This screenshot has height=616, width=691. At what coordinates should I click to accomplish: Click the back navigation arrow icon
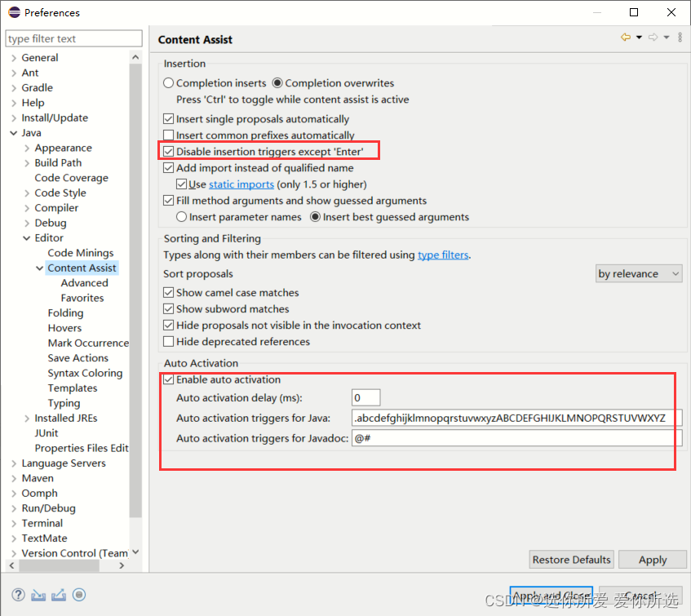click(x=626, y=38)
